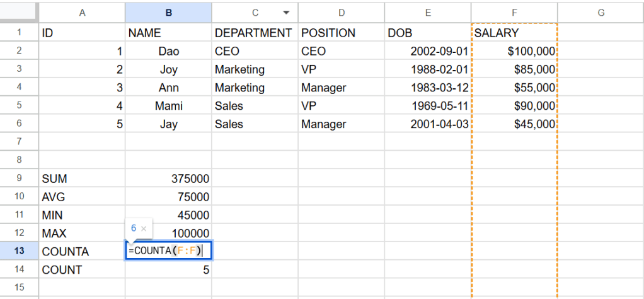Close the formula result preview tooltip
The image size is (644, 299).
[x=144, y=228]
